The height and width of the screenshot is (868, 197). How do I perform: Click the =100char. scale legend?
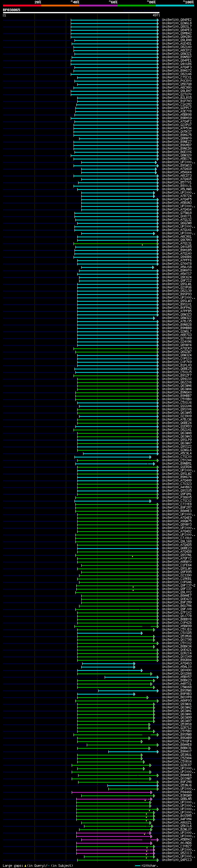(x=146, y=865)
